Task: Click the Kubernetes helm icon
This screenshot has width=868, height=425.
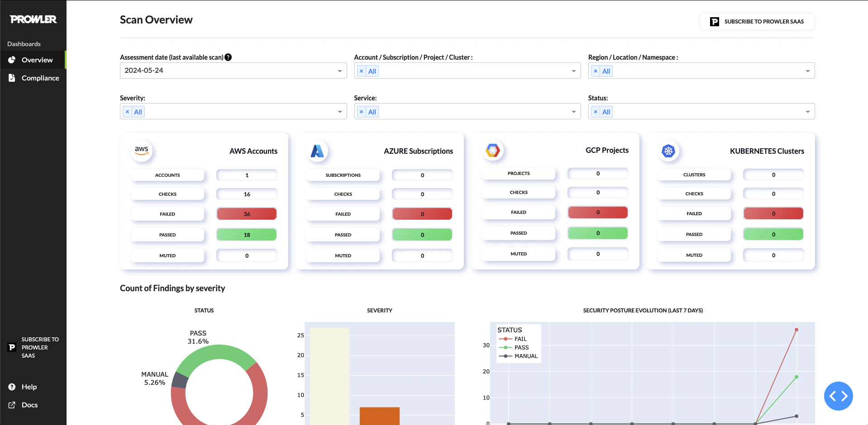Action: 668,151
